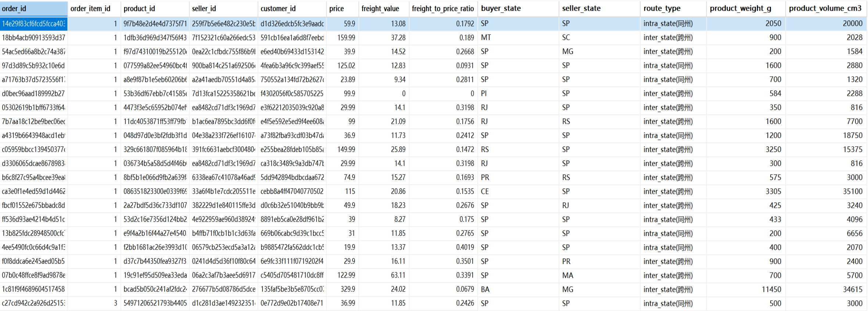Select order_id cell starting 97d3d89c5b932c10e6d

(x=34, y=65)
